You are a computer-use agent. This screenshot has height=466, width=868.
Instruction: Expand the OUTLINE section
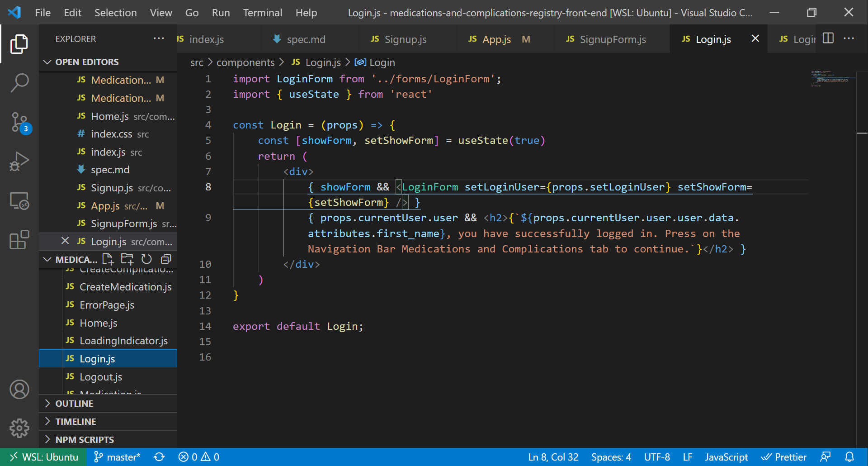click(74, 404)
